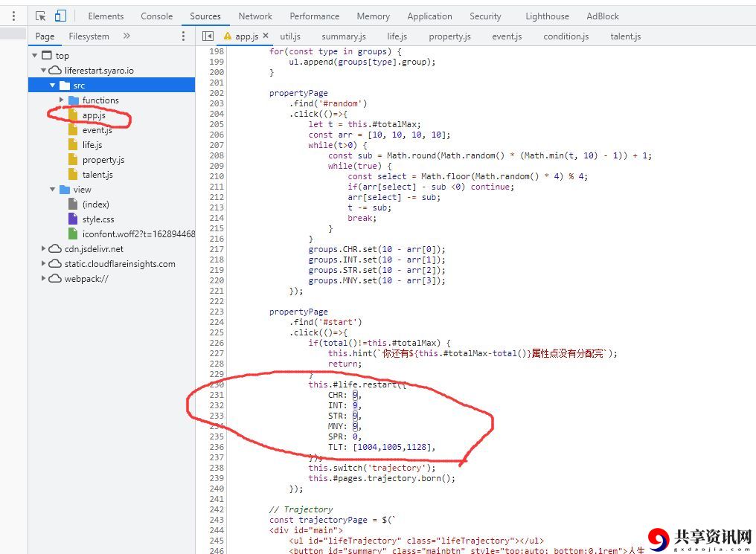This screenshot has height=554, width=756.
Task: Switch to the Console panel
Action: [x=157, y=16]
